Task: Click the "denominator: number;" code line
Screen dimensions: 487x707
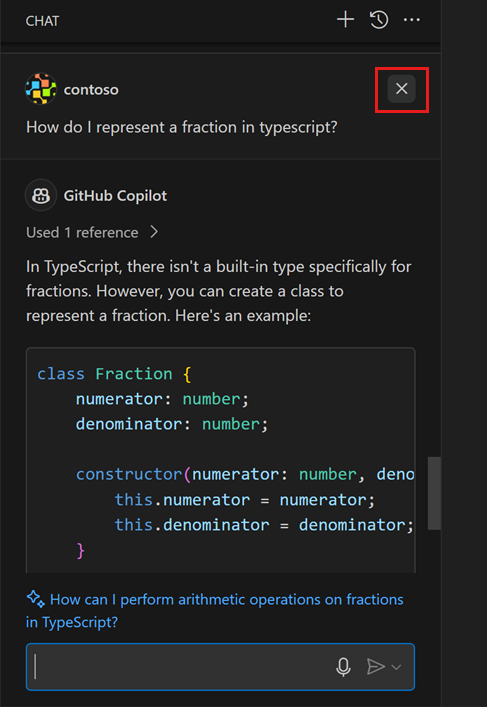Action: (172, 424)
